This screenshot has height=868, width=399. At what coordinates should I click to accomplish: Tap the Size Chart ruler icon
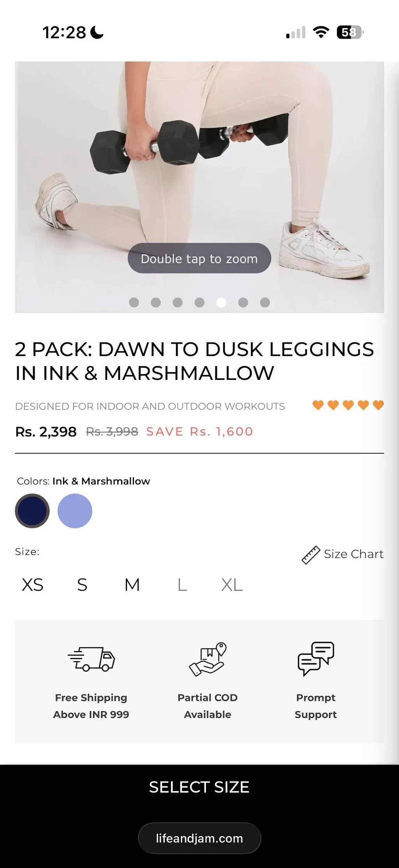pos(311,554)
